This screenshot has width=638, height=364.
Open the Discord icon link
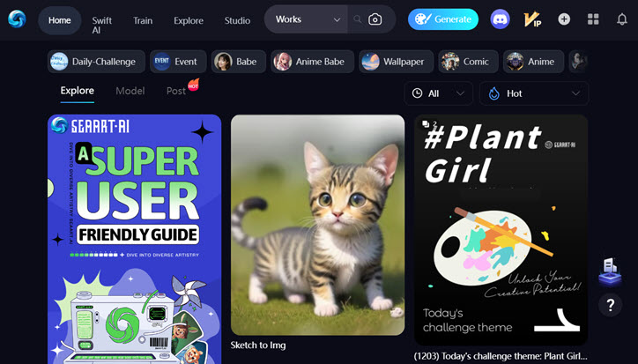pos(500,19)
